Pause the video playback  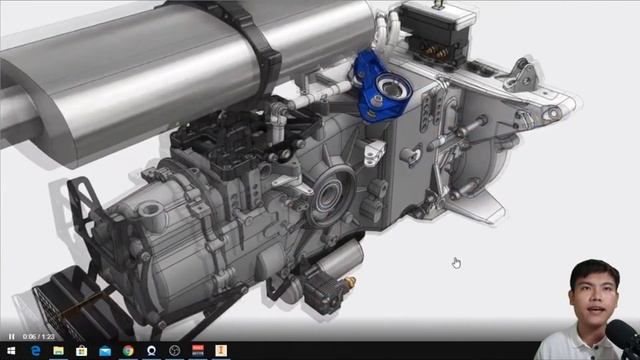pos(11,337)
